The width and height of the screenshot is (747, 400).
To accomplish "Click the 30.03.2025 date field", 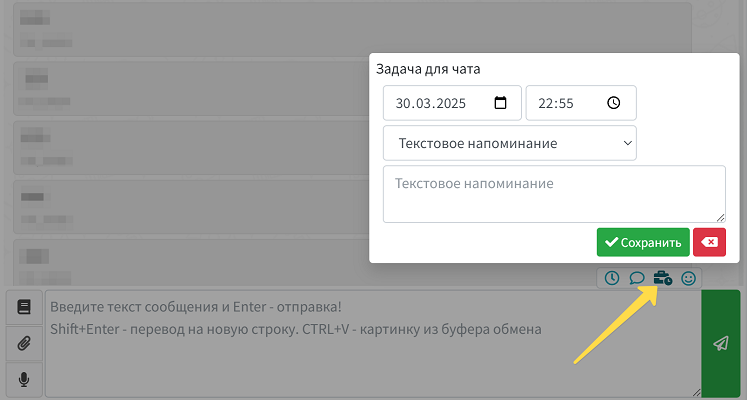I will point(452,103).
